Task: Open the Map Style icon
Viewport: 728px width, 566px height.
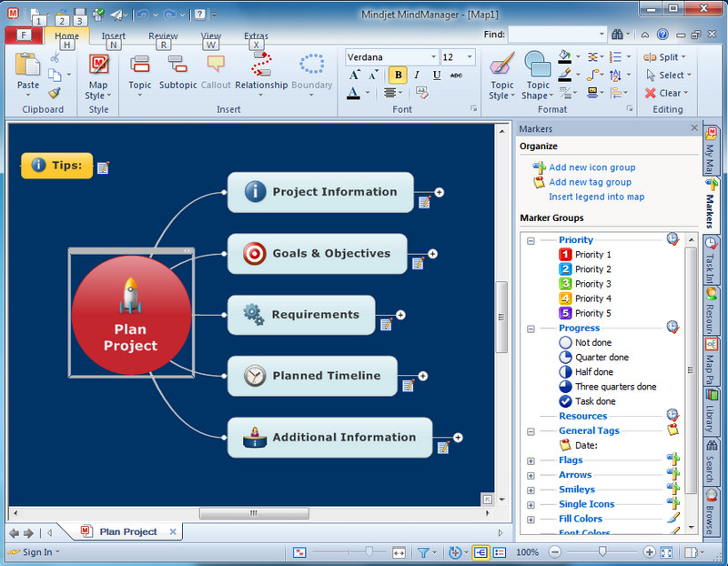Action: [98, 66]
